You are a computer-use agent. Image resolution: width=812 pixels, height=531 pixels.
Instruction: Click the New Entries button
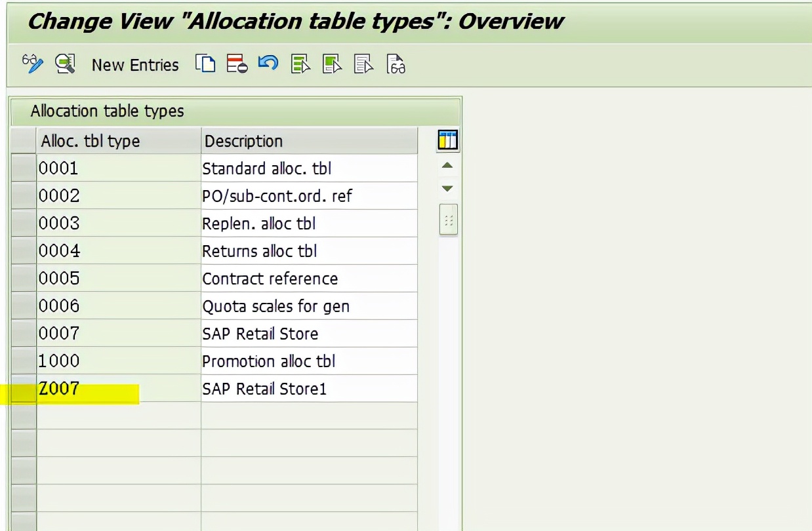click(x=135, y=64)
